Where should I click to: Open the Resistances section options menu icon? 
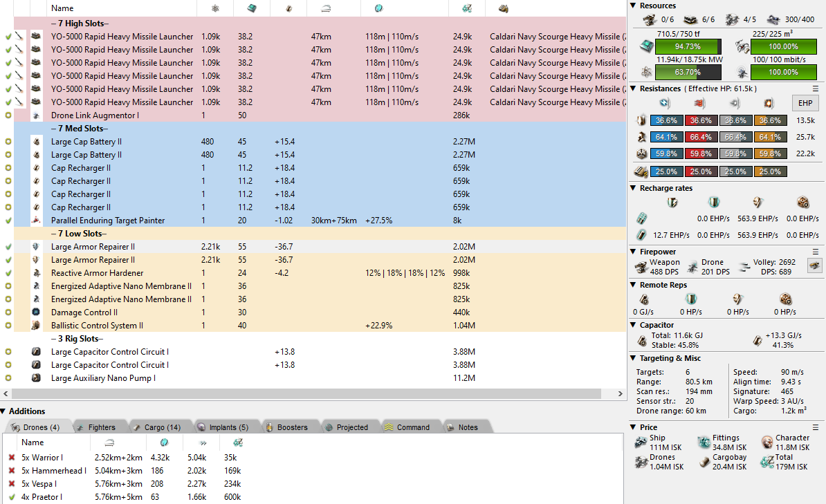(x=816, y=88)
